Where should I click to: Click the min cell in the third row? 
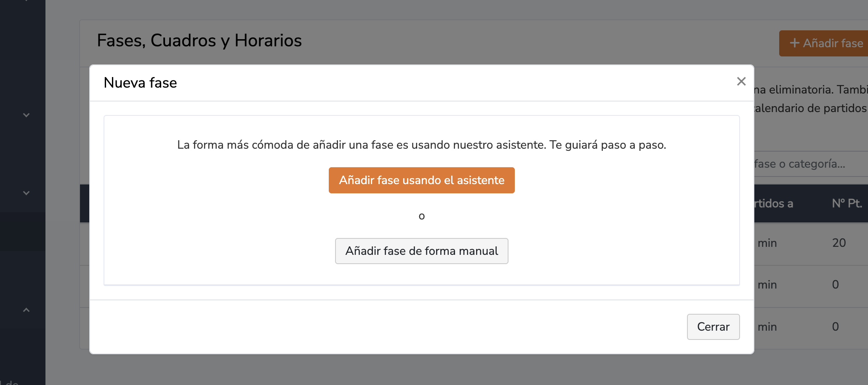(x=767, y=327)
